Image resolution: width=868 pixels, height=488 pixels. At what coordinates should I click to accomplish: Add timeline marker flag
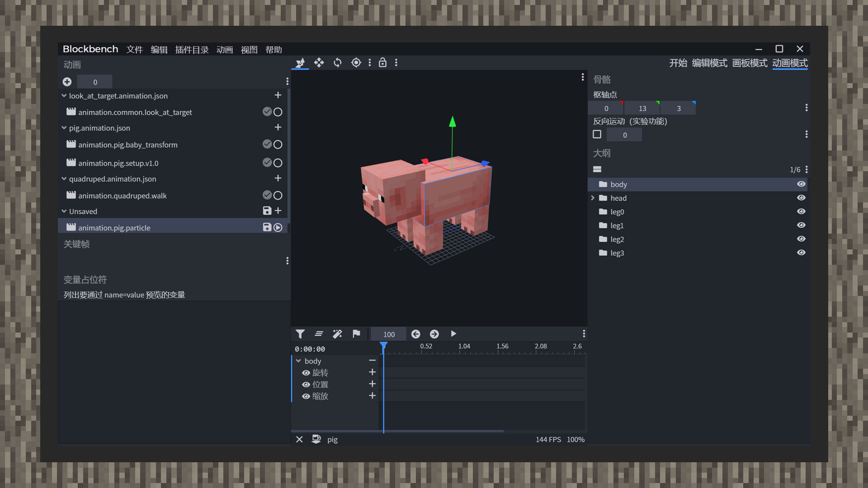356,334
